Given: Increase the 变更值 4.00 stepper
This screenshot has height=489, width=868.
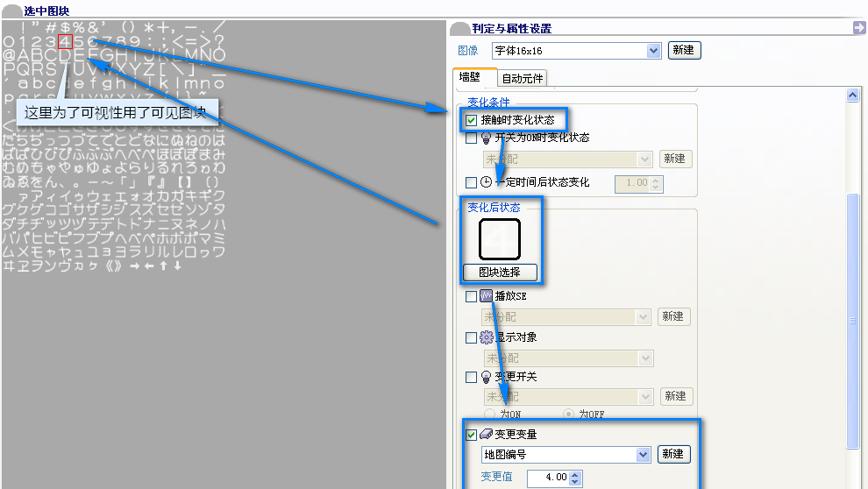Looking at the screenshot, I should (575, 474).
